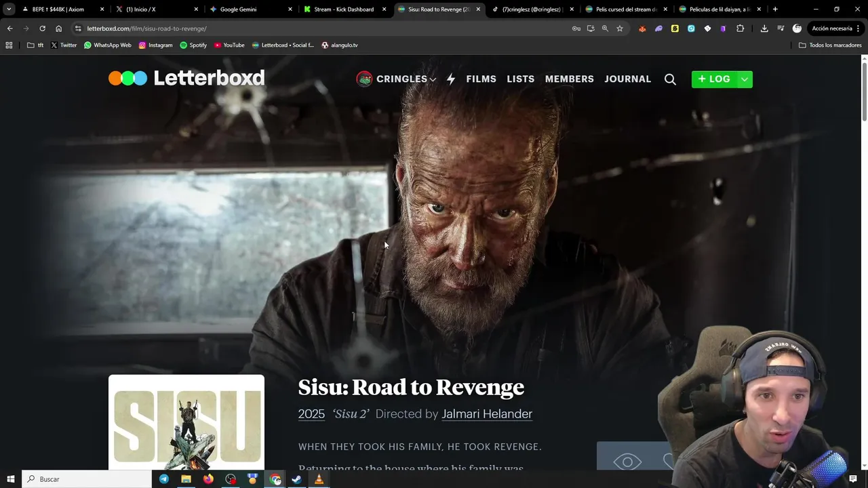Open Steam from the taskbar

click(x=297, y=479)
